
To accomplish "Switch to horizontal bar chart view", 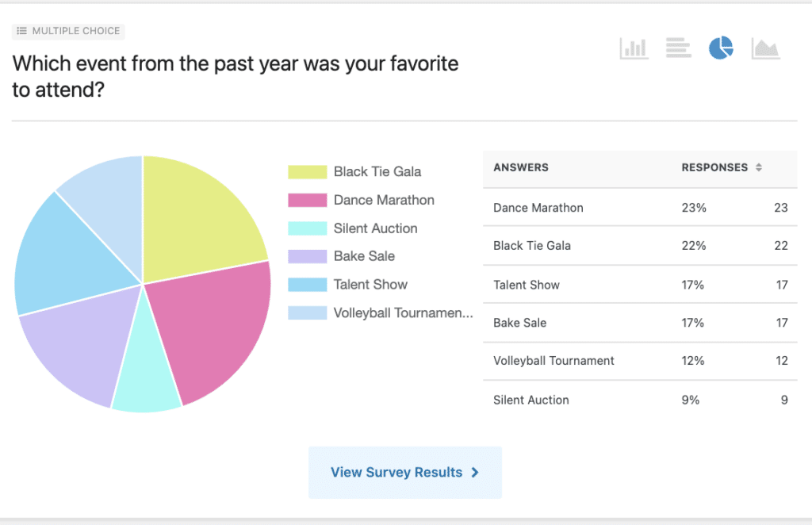I will pyautogui.click(x=678, y=48).
